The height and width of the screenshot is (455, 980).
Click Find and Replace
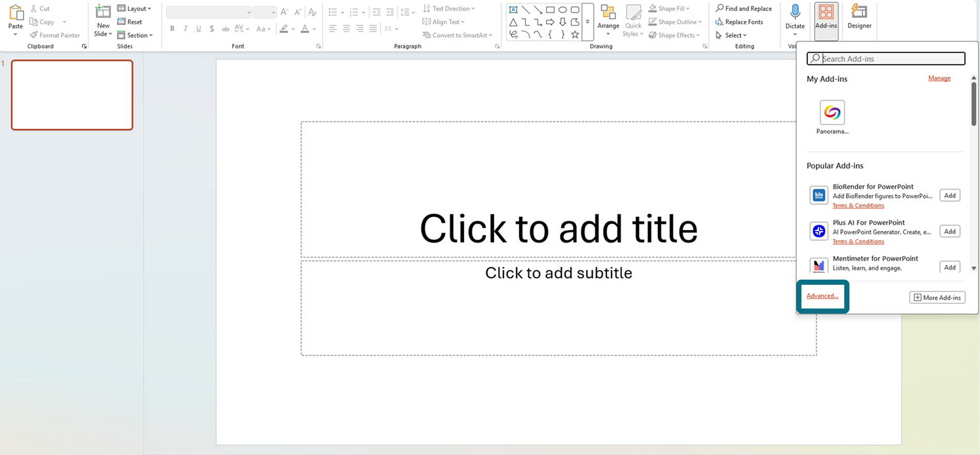(744, 8)
